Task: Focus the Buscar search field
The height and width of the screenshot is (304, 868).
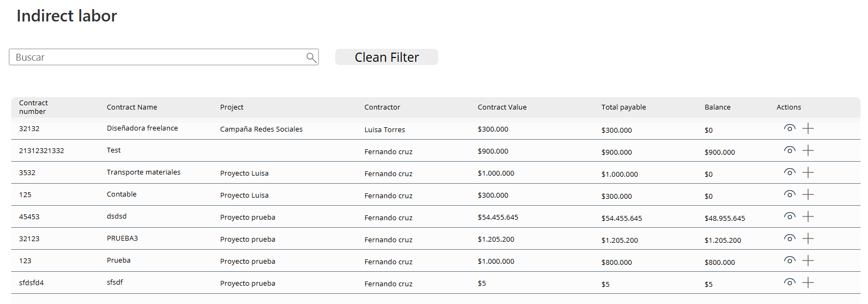Action: pyautogui.click(x=156, y=57)
